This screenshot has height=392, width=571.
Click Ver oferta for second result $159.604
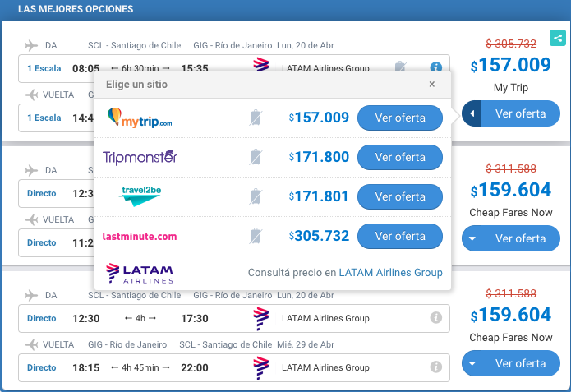pos(520,238)
